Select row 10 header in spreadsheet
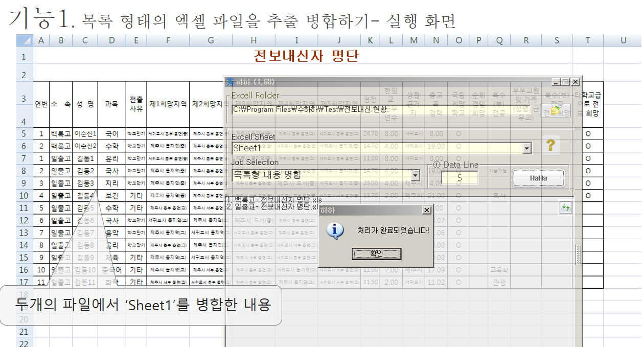The width and height of the screenshot is (644, 347). pyautogui.click(x=24, y=195)
